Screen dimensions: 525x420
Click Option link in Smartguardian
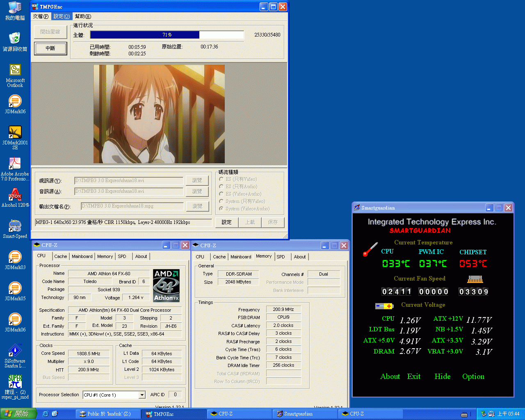click(473, 377)
